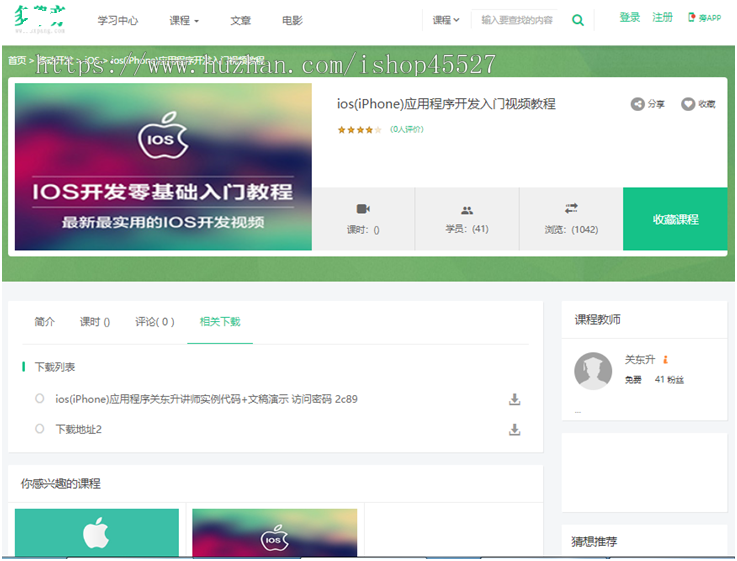The image size is (737, 561).
Task: Click the iOS course cover image
Action: click(163, 166)
